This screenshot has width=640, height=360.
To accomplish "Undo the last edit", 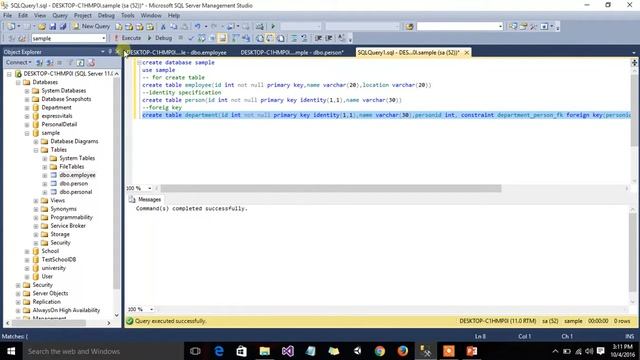I will 198,27.
